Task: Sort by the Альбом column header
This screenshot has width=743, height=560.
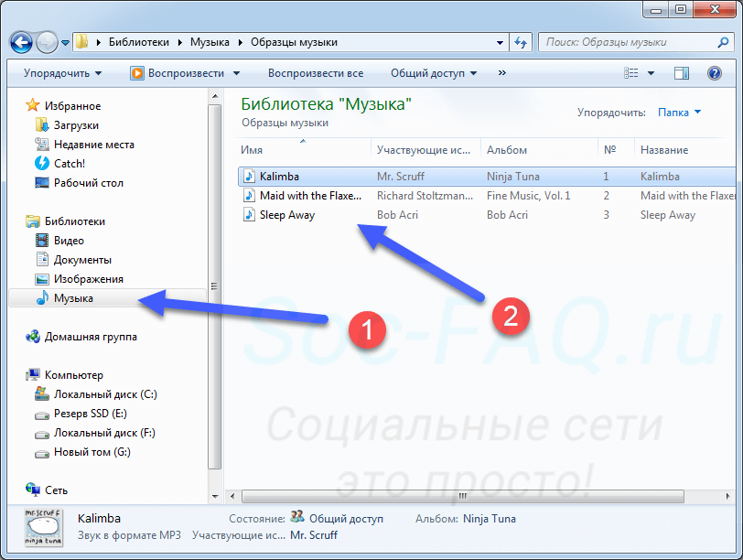Action: [507, 150]
